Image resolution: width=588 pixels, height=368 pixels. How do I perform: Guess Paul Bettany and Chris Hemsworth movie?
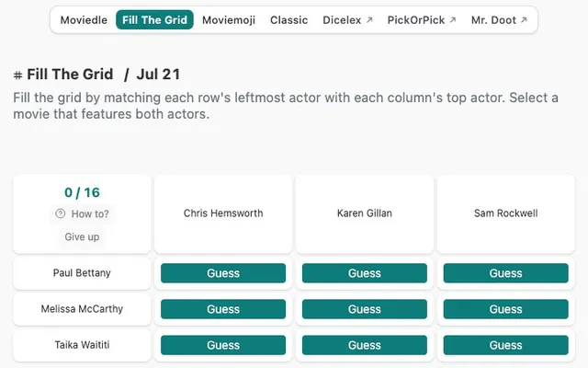223,273
